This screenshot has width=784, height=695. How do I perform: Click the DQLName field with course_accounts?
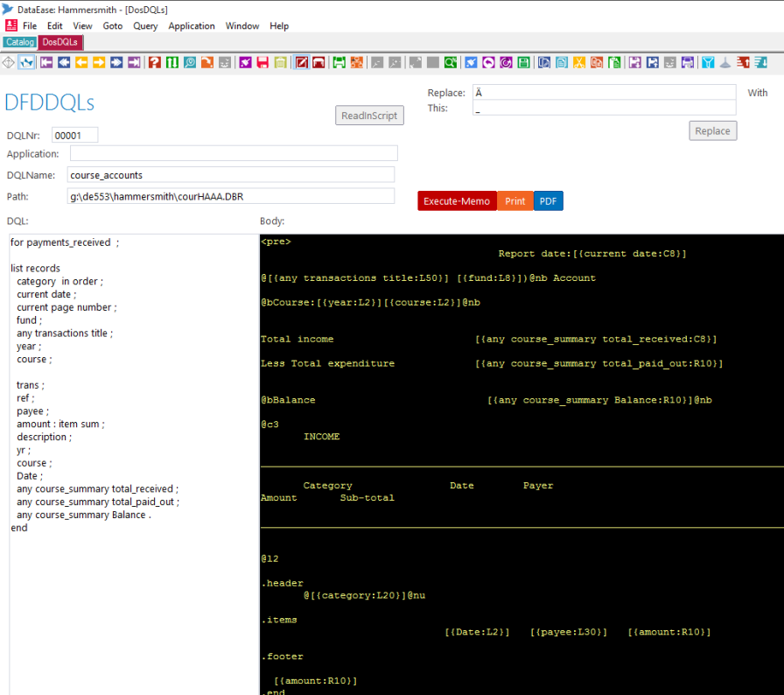[230, 175]
